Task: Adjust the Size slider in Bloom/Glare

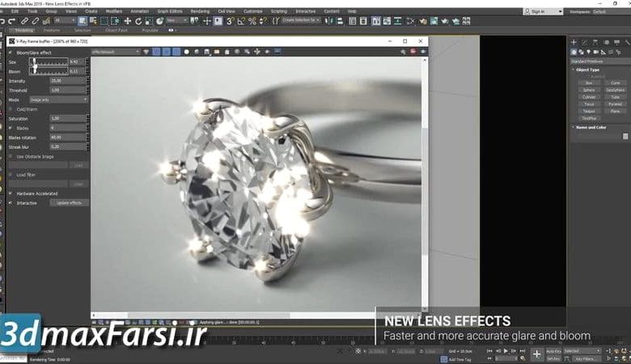Action: pyautogui.click(x=49, y=61)
